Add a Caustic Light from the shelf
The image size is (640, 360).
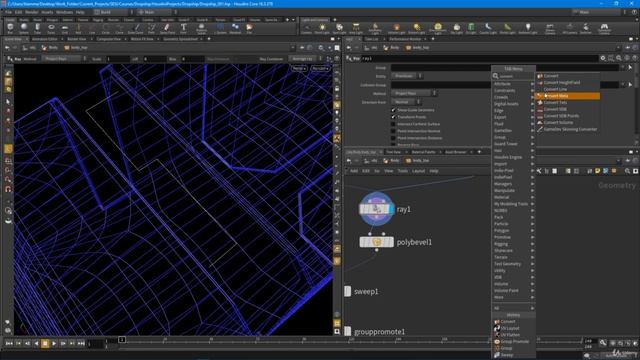[x=488, y=29]
